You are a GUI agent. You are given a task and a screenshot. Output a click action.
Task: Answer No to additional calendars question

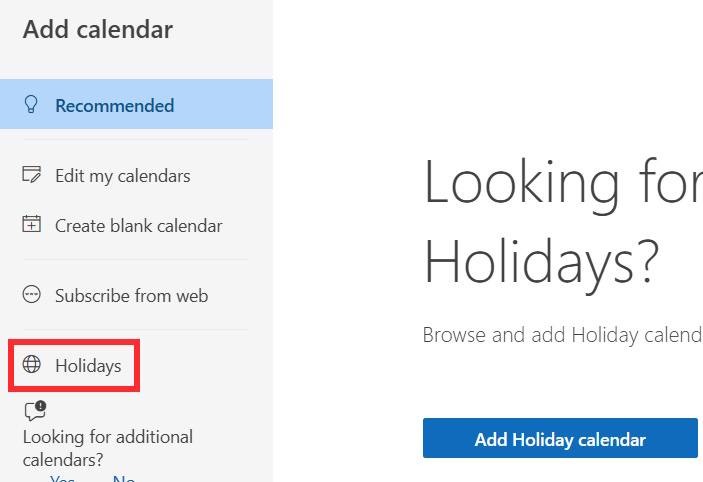pyautogui.click(x=123, y=478)
